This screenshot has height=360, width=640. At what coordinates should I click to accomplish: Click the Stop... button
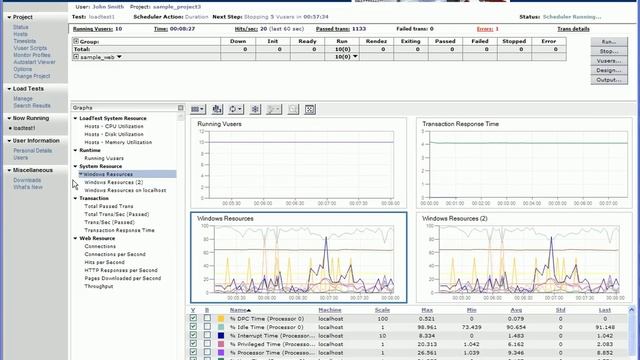tap(609, 51)
